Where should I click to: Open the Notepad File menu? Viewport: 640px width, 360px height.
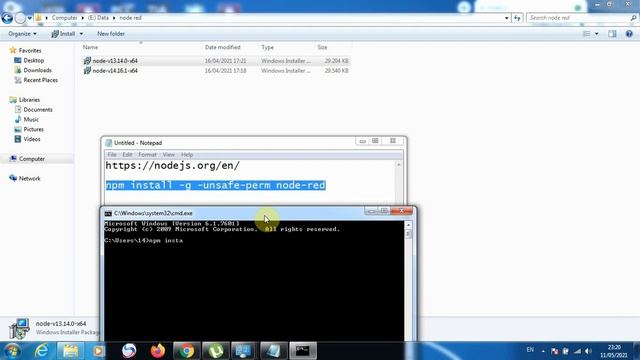click(x=112, y=155)
